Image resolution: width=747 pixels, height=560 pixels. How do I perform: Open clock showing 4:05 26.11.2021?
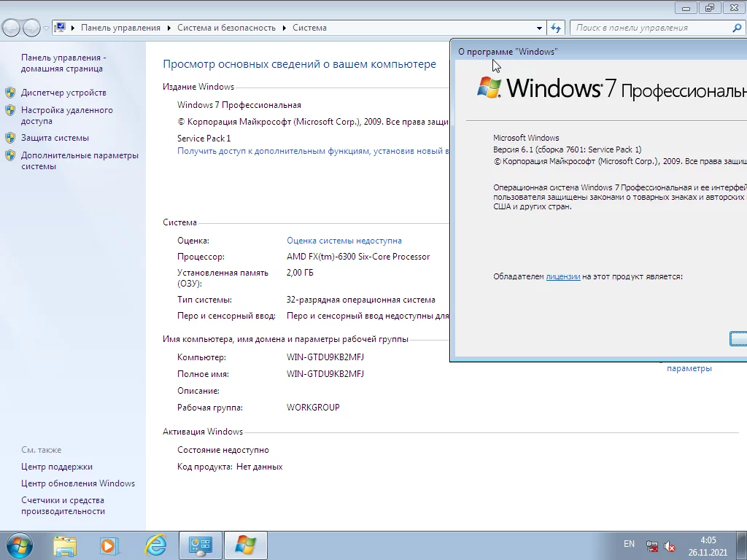[708, 546]
